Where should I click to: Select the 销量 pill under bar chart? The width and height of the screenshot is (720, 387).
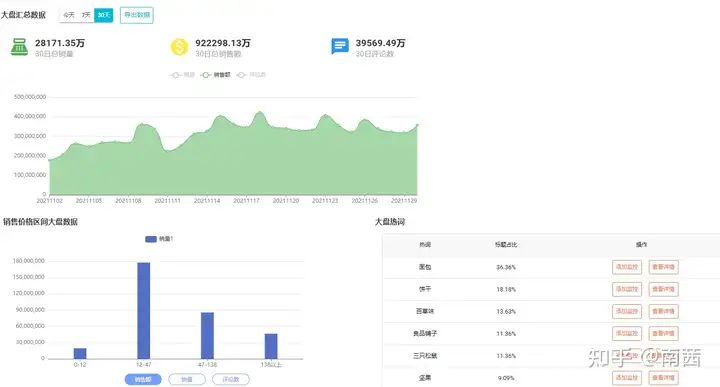click(187, 379)
